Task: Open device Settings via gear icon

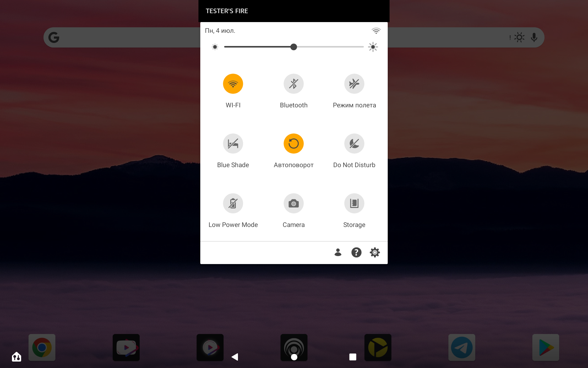Action: tap(374, 253)
